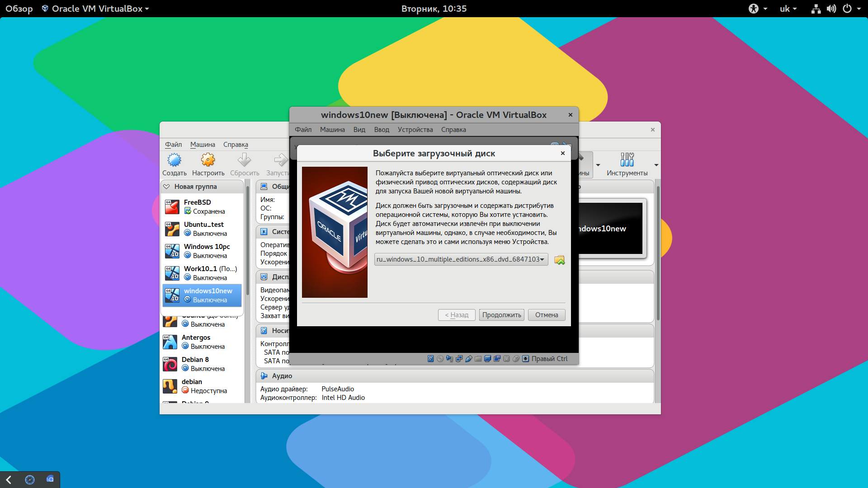Select the Ubuntu_test virtual machine icon

pyautogui.click(x=171, y=229)
